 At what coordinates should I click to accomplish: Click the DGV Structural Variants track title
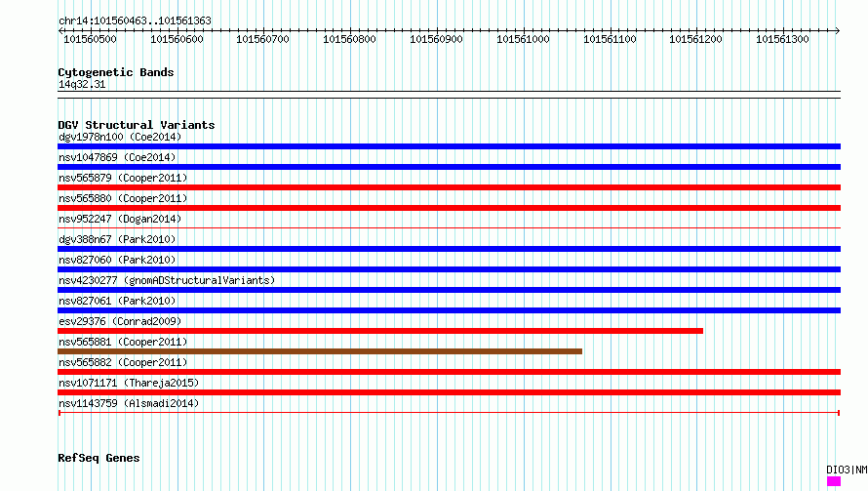point(137,125)
